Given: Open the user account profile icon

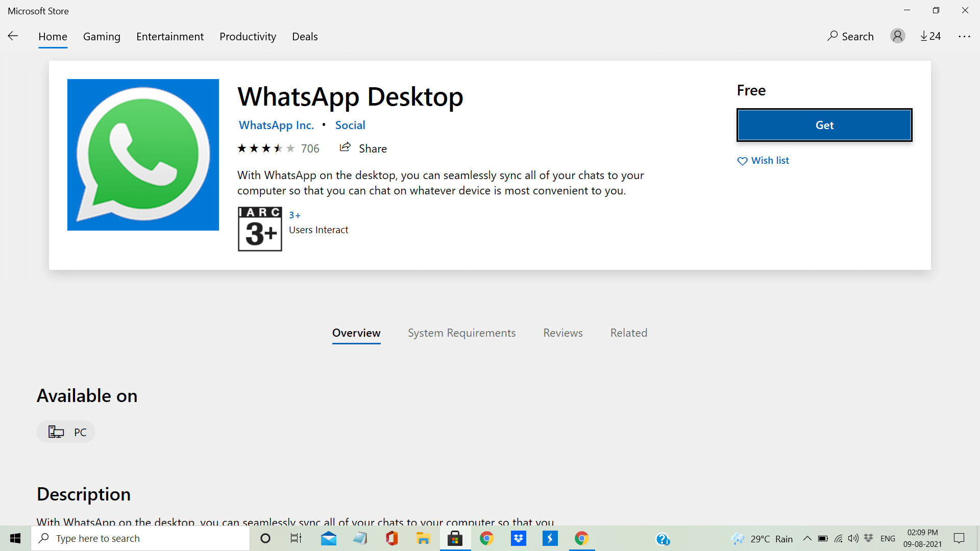Looking at the screenshot, I should 897,36.
